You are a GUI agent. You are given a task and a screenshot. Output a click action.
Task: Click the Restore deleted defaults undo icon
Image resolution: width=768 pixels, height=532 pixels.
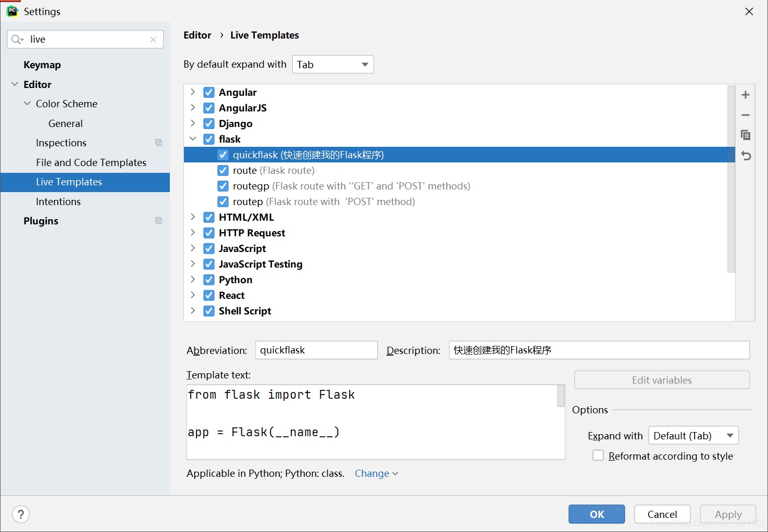coord(746,156)
